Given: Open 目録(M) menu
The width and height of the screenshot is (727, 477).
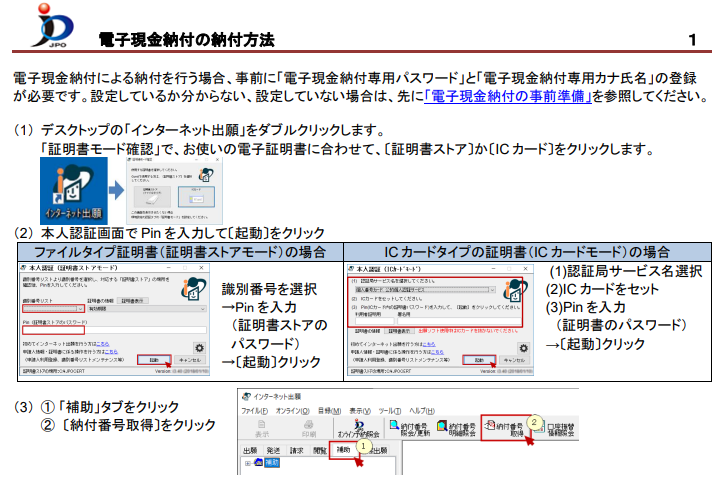Looking at the screenshot, I should (329, 411).
